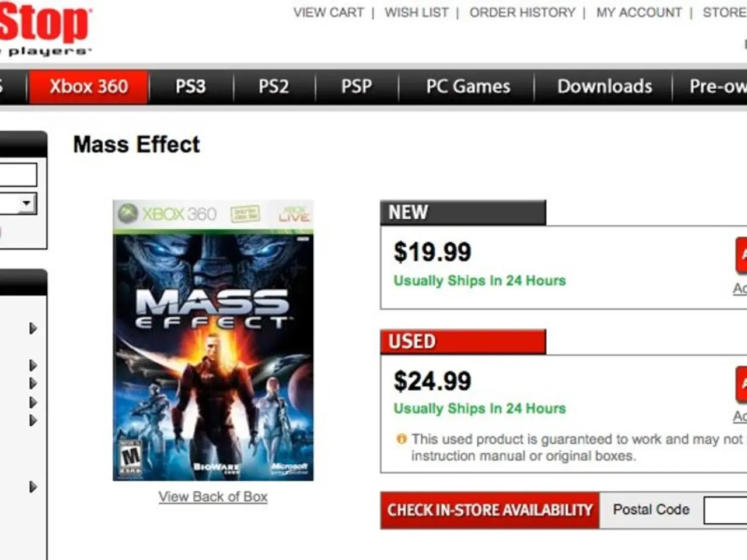Expand the topmost sidebar triangle arrow
Image resolution: width=747 pixels, height=560 pixels.
(33, 328)
